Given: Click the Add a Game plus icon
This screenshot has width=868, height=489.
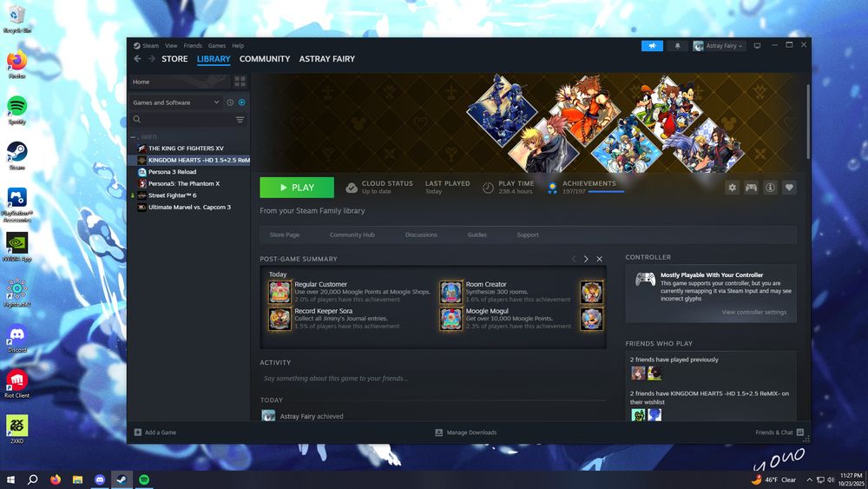Looking at the screenshot, I should (138, 433).
